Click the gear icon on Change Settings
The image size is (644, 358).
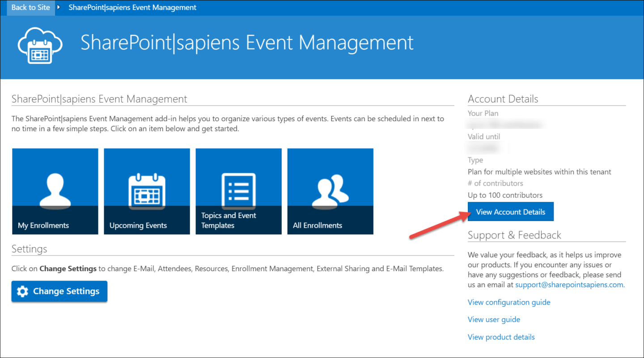coord(22,291)
